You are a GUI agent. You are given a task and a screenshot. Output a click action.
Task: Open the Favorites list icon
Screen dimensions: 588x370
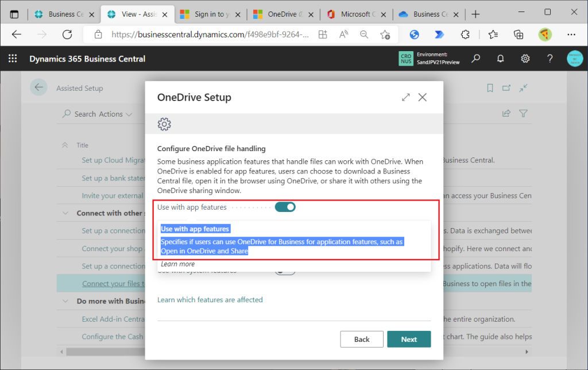[493, 34]
